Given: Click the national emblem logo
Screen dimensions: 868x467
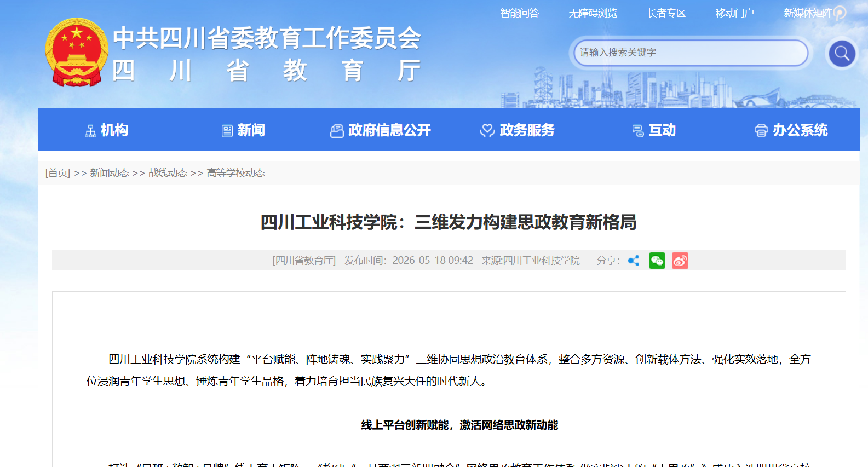Looking at the screenshot, I should click(x=76, y=53).
